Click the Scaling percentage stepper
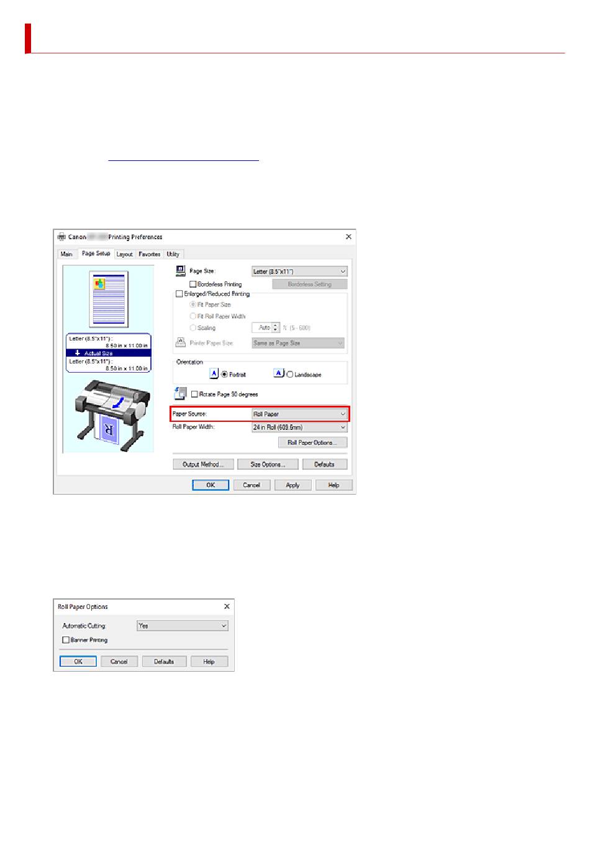The height and width of the screenshot is (868, 590). (x=276, y=327)
